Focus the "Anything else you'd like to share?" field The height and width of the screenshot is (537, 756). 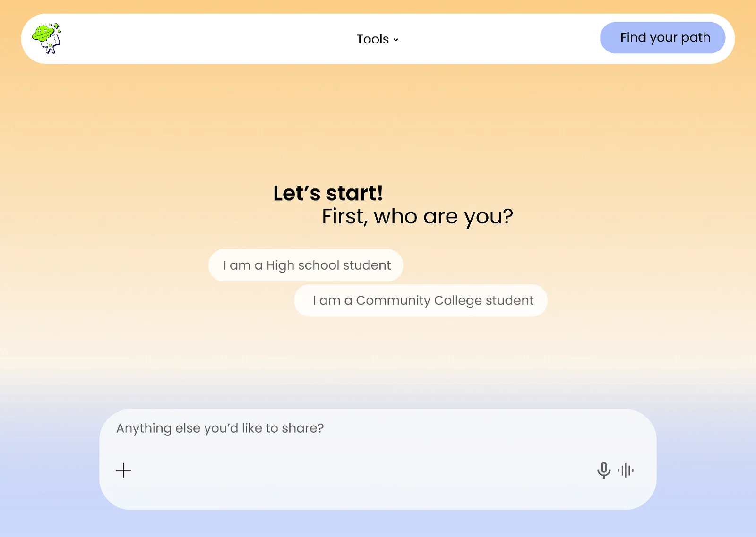tap(378, 459)
